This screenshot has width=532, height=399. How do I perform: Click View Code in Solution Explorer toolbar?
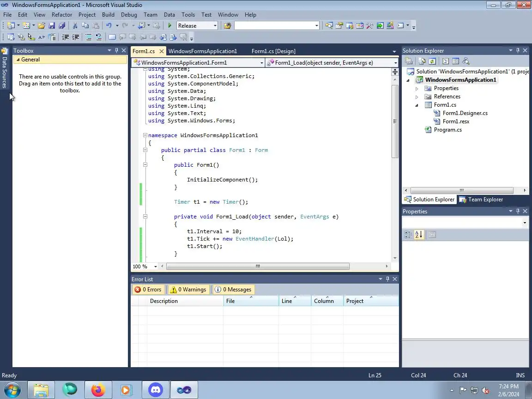[446, 61]
